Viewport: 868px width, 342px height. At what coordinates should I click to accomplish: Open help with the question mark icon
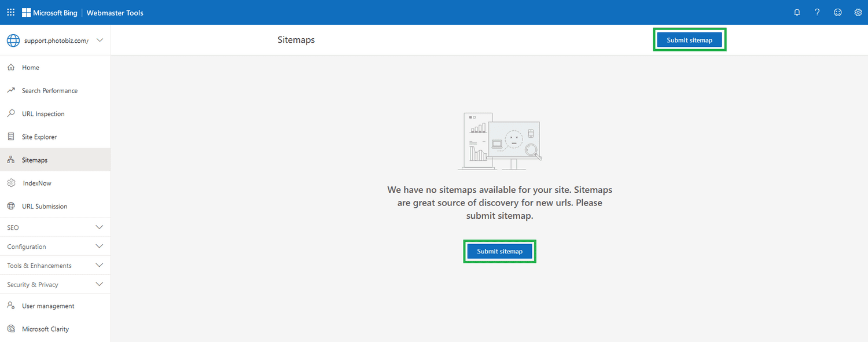[x=817, y=12]
